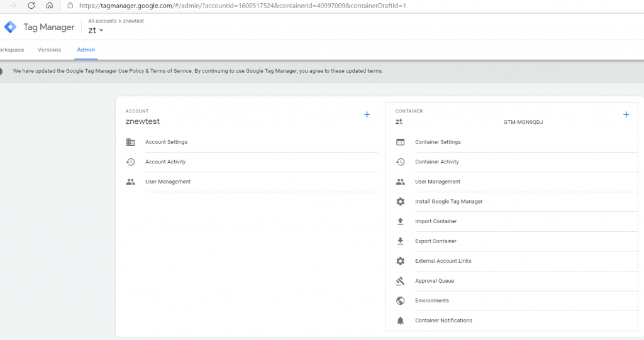Open User Management under the znewtest account
Screen dimensions: 644x340
click(167, 182)
